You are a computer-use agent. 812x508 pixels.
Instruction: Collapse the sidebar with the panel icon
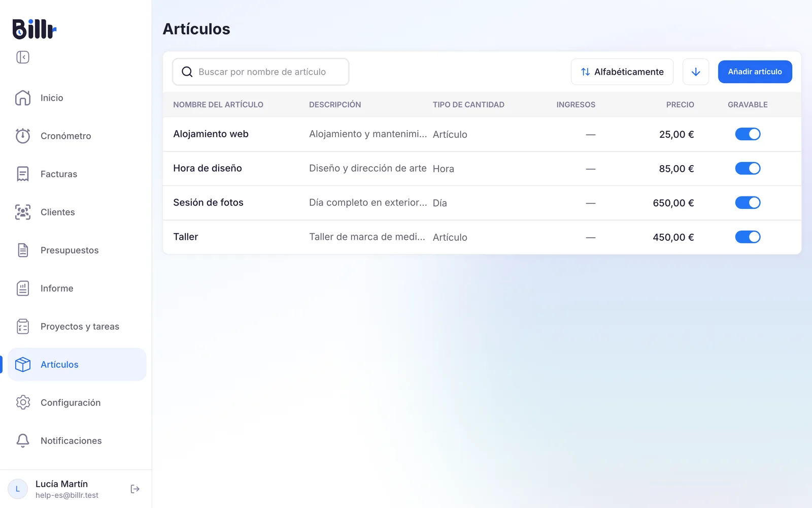coord(23,57)
